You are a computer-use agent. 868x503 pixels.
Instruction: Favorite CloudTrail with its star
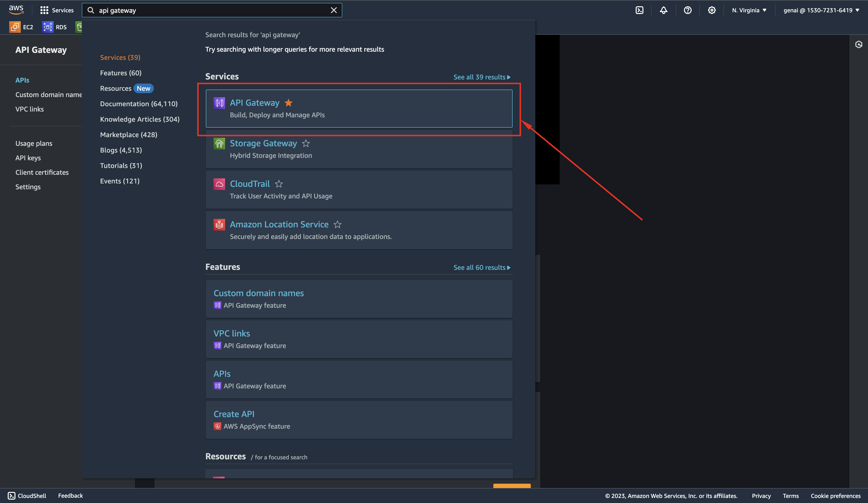click(279, 184)
